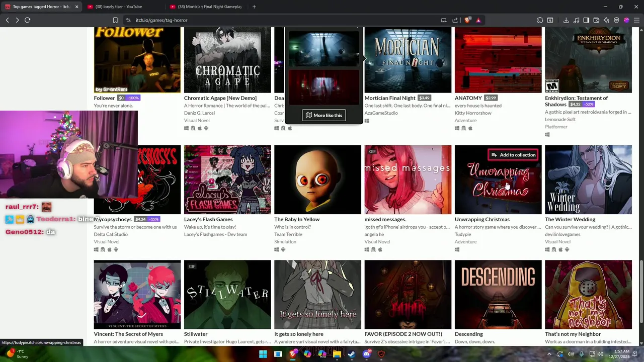Image resolution: width=644 pixels, height=362 pixels.
Task: Open the missed messages. title link
Action: [x=385, y=219]
